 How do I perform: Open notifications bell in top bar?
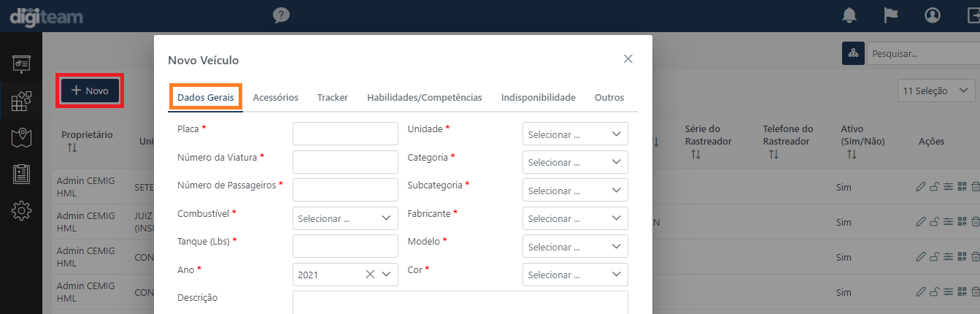click(x=849, y=15)
